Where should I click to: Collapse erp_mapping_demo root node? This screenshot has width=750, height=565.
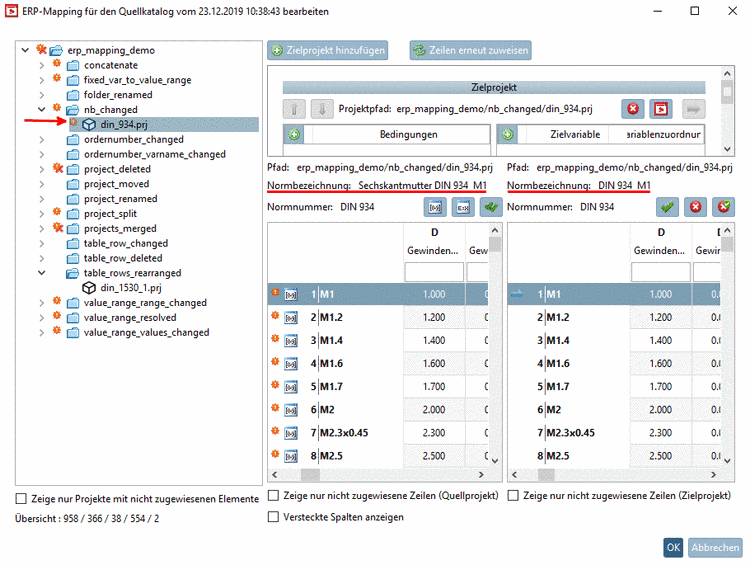[25, 50]
